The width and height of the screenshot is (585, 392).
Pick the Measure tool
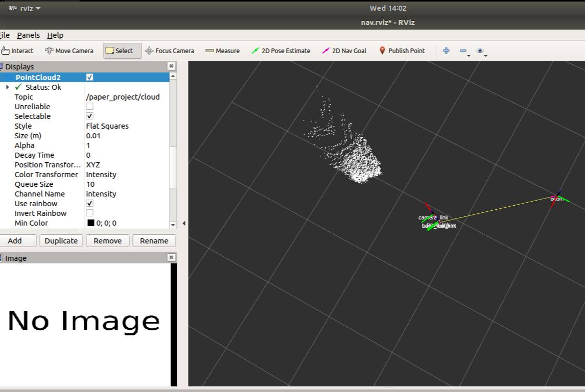[223, 51]
